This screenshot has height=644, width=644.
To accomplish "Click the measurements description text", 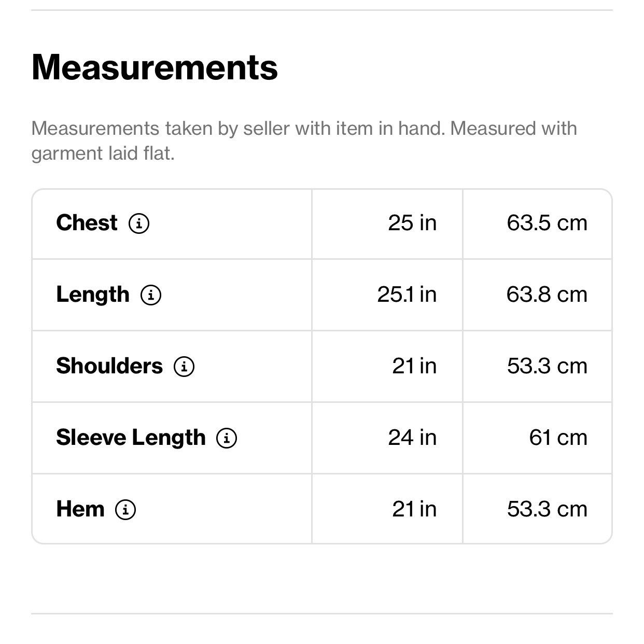I will point(304,141).
